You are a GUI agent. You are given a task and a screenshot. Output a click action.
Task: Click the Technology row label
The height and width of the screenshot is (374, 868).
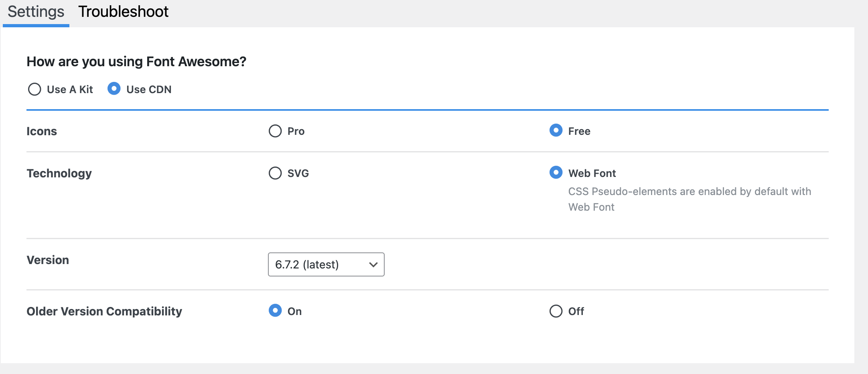pos(59,173)
